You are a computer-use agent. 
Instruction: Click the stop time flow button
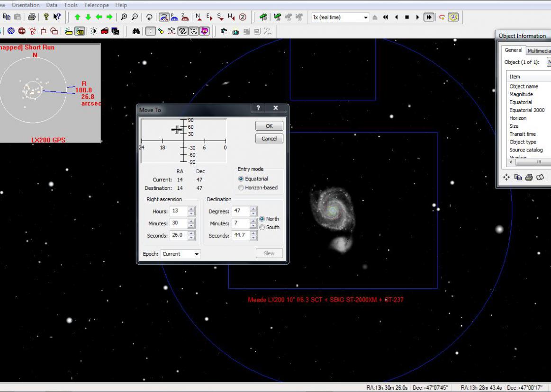[x=406, y=17]
